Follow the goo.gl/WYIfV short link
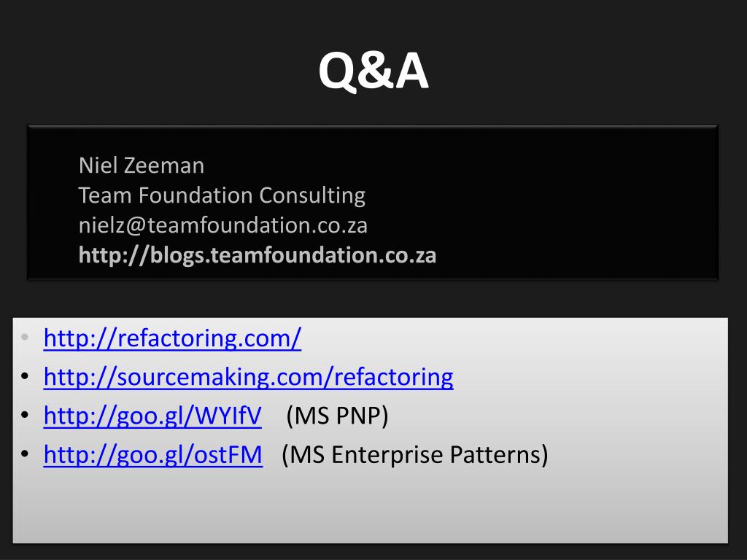The image size is (747, 560). [x=152, y=416]
